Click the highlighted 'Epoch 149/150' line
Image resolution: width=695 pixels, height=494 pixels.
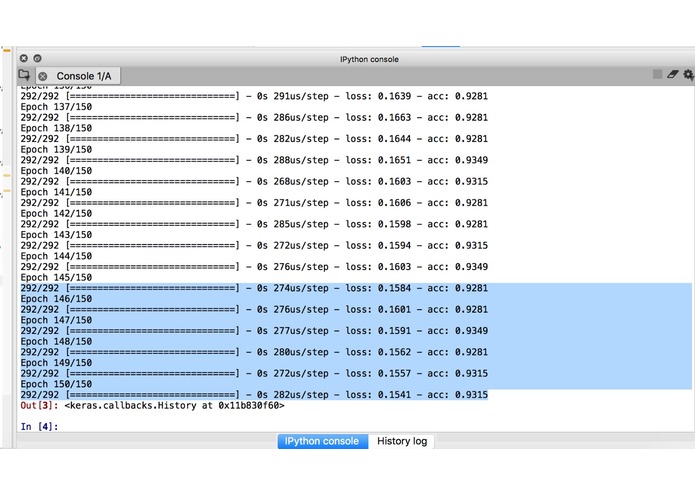56,362
